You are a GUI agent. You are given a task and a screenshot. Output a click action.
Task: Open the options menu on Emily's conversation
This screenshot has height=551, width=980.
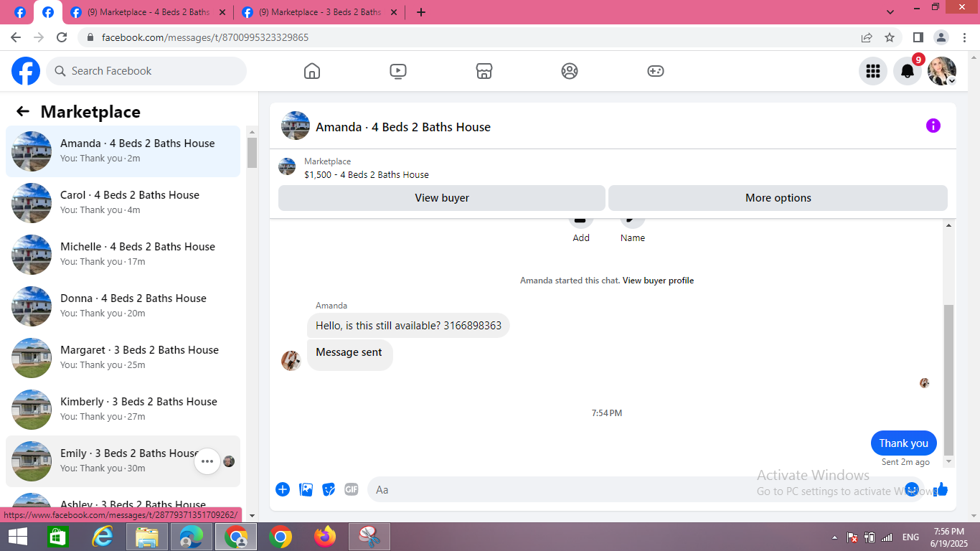(x=207, y=461)
